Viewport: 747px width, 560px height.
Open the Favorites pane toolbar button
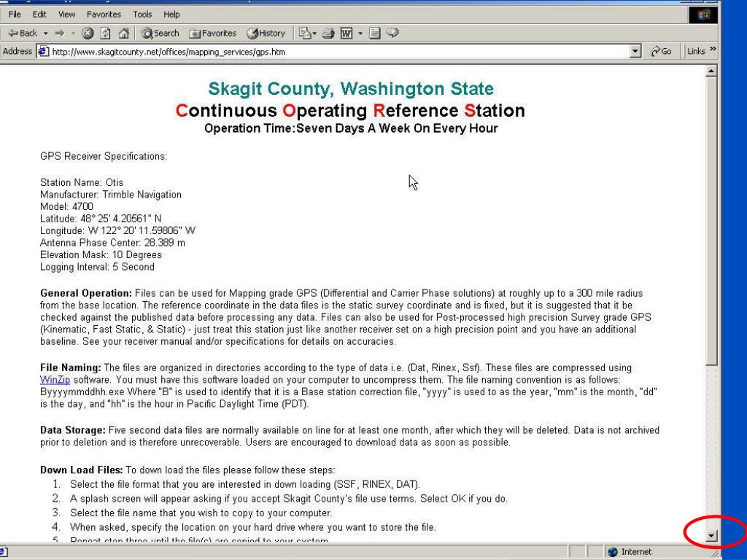pyautogui.click(x=212, y=33)
